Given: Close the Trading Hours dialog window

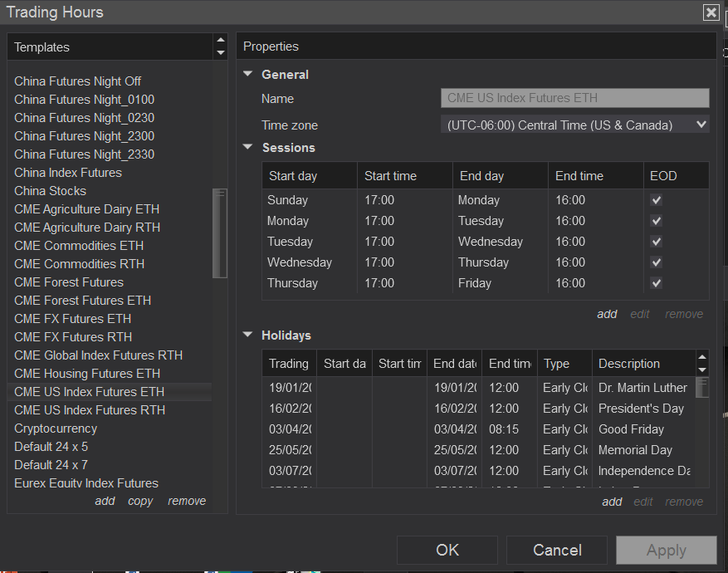Looking at the screenshot, I should pos(711,12).
